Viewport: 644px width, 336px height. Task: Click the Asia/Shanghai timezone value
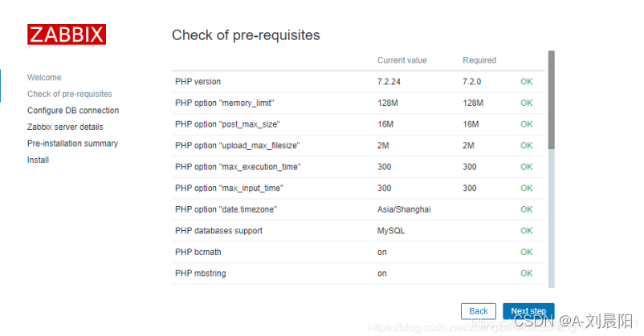click(x=404, y=209)
